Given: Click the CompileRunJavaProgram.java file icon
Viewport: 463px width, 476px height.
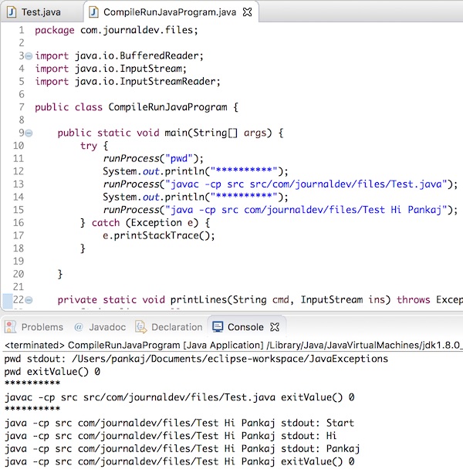Looking at the screenshot, I should coord(93,12).
